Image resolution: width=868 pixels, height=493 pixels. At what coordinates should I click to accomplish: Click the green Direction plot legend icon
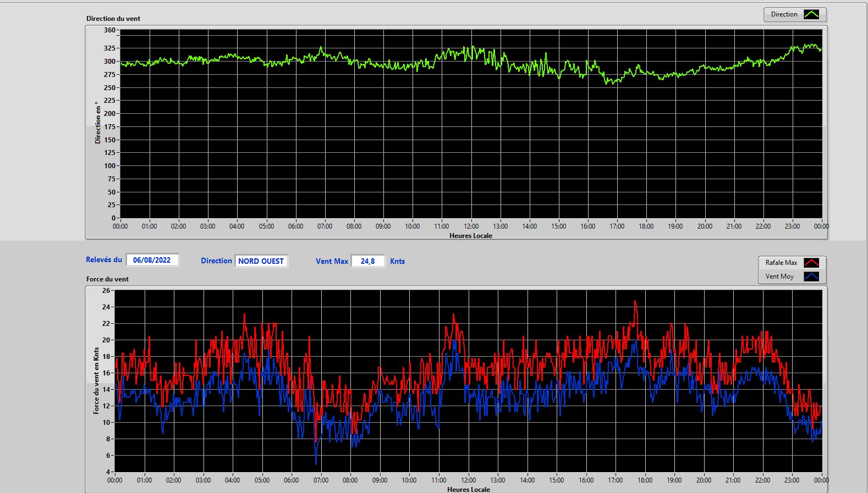click(811, 15)
